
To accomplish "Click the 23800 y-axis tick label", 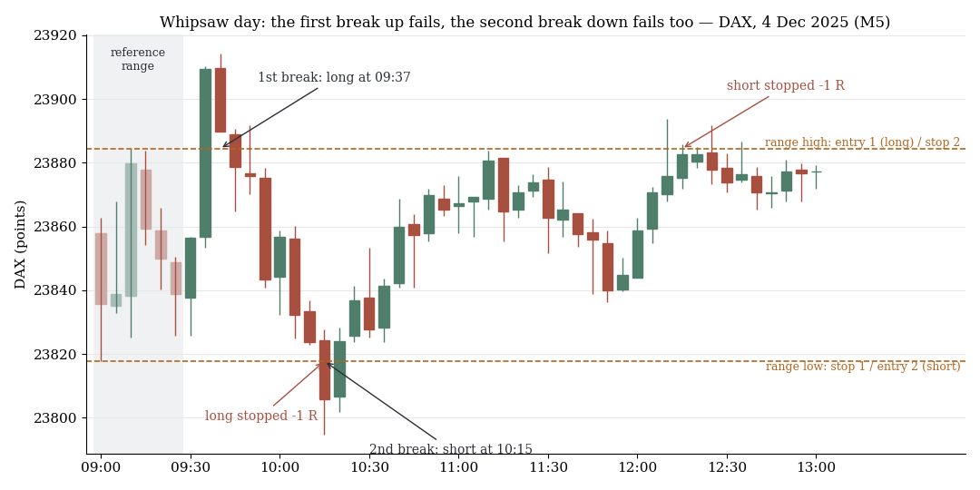I will 59,418.
